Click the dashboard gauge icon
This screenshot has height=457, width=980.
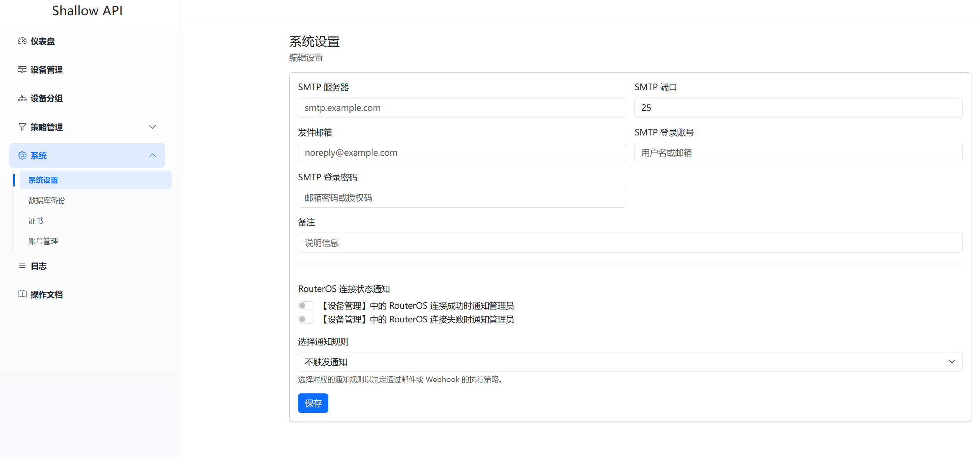22,41
